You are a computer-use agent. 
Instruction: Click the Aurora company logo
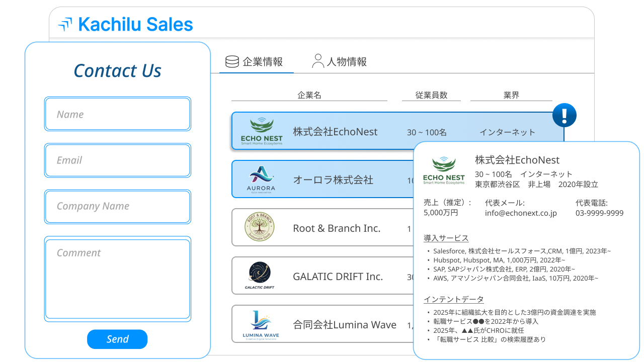tap(262, 179)
